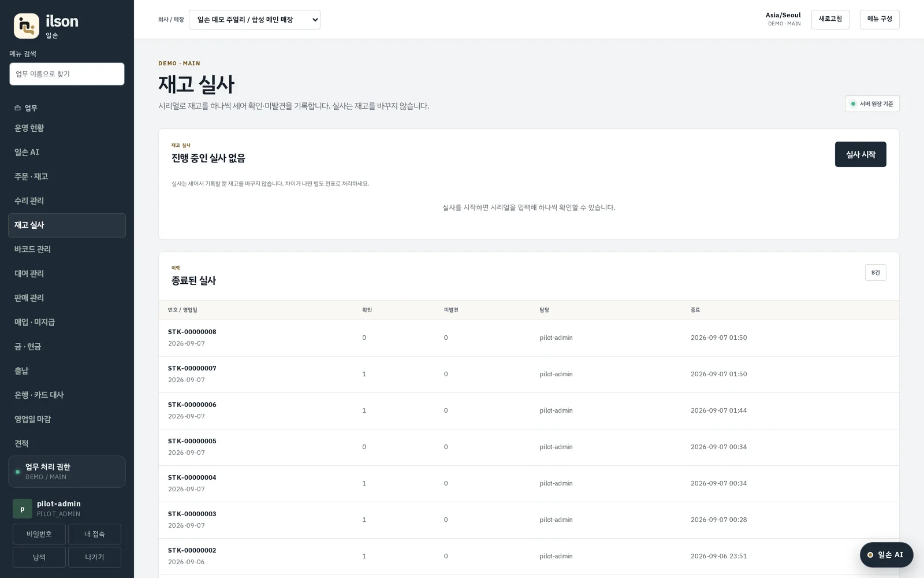The image size is (924, 578).
Task: Click the briefcase icon beside 업무
Action: (x=17, y=108)
